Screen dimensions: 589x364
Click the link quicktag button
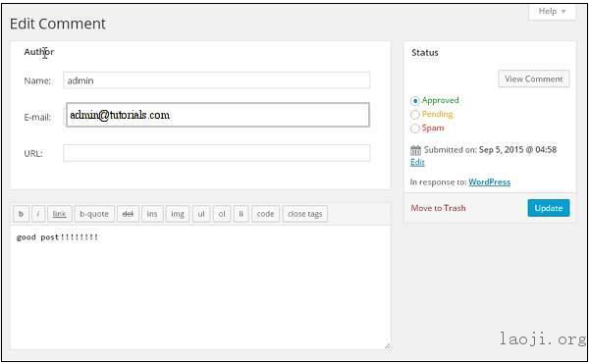[x=59, y=214]
